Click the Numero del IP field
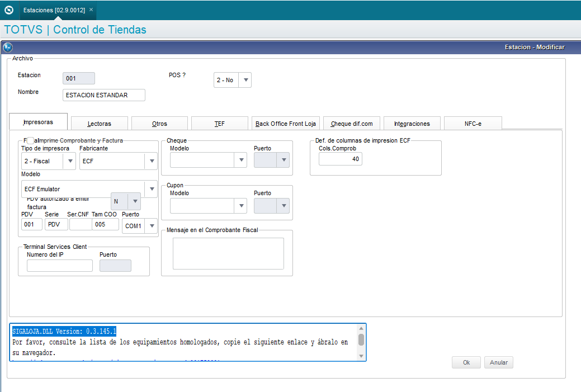 click(60, 266)
